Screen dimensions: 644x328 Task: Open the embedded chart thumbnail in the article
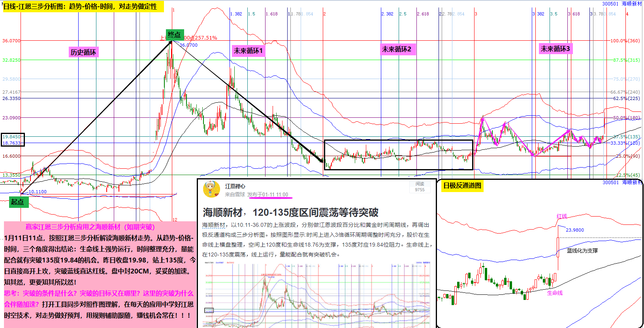316,294
